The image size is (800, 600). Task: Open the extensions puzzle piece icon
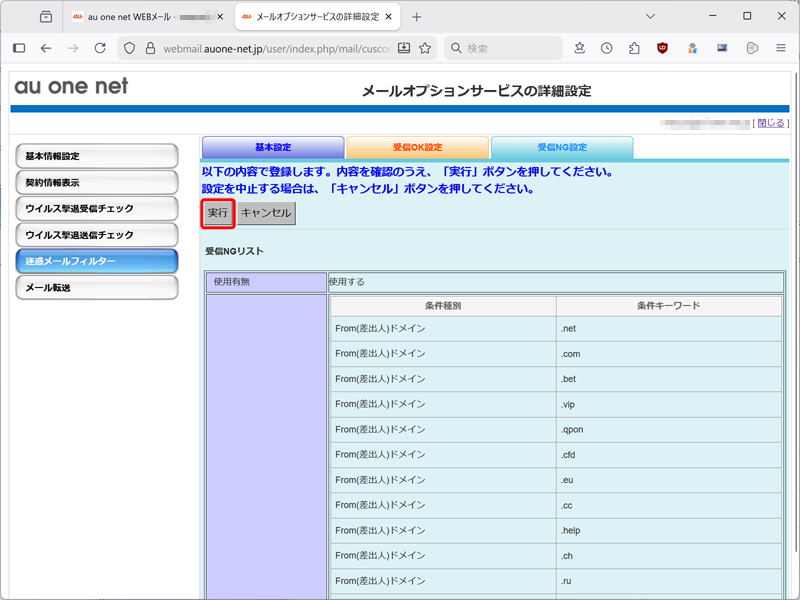point(634,48)
